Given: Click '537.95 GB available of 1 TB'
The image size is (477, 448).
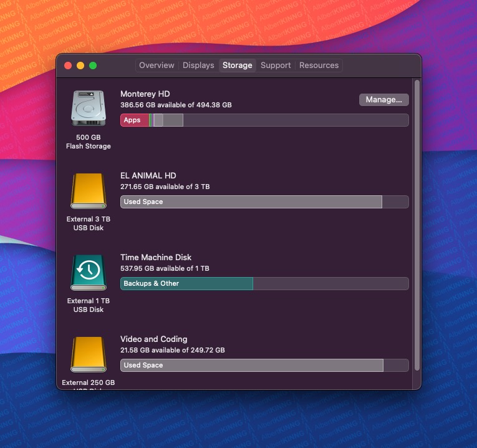Looking at the screenshot, I should (x=165, y=268).
